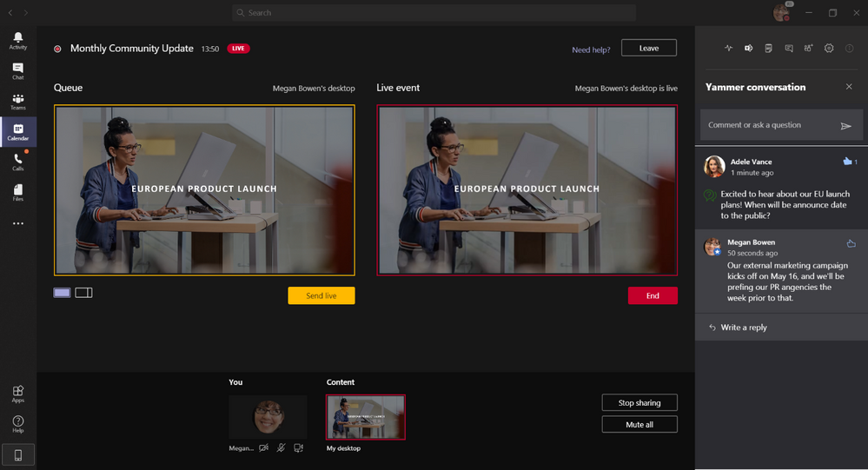Click the Stop sharing button
The image size is (868, 470).
(639, 402)
